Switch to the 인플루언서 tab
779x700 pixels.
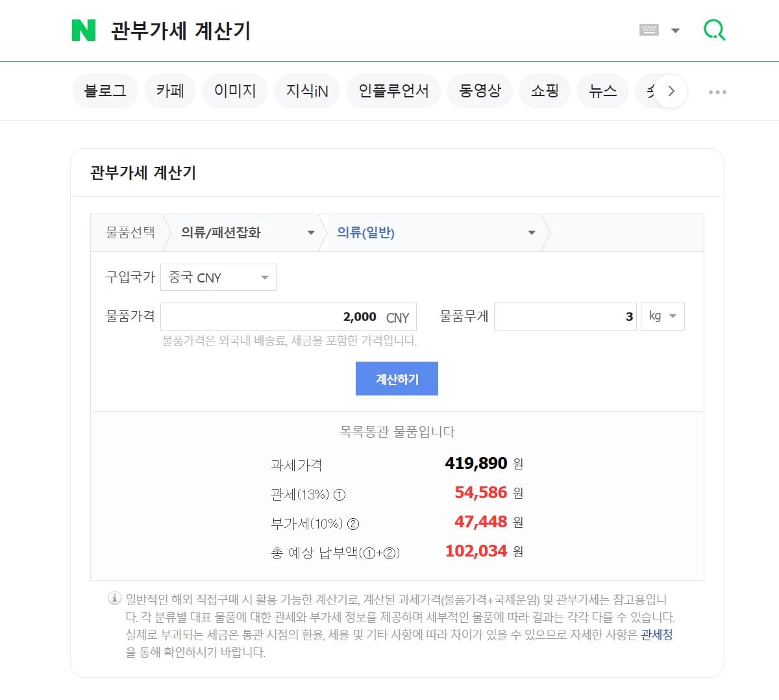click(393, 91)
